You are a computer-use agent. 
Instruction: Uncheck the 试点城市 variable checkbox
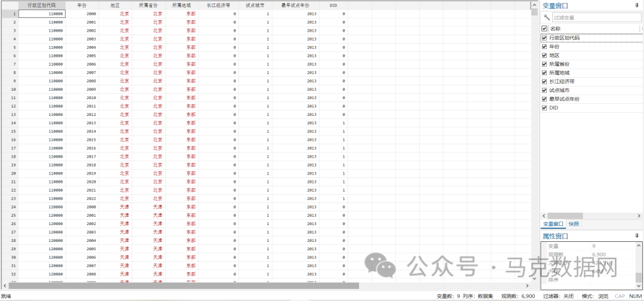click(x=544, y=90)
